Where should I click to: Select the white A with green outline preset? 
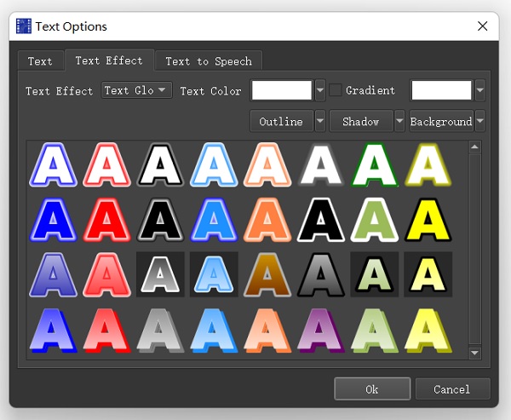click(x=375, y=164)
